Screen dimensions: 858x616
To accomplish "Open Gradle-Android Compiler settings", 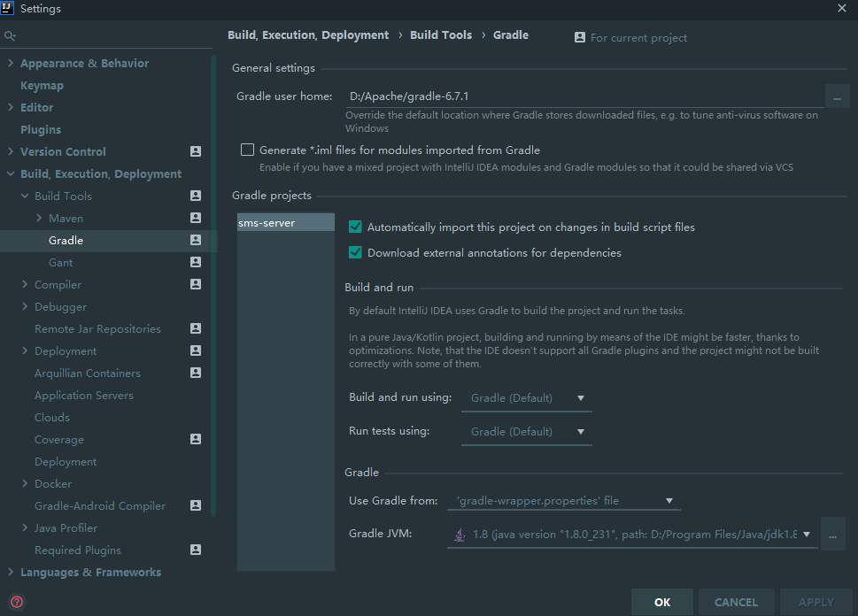I will tap(99, 506).
